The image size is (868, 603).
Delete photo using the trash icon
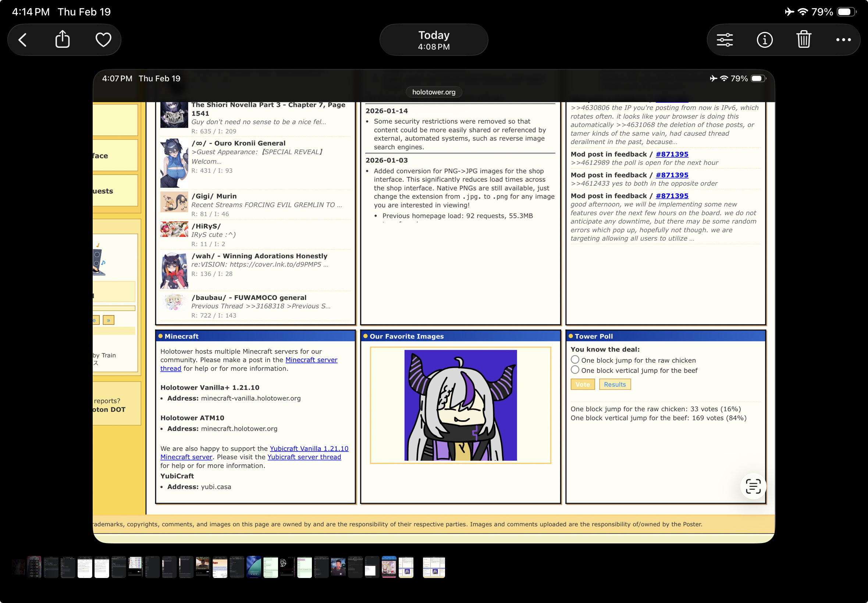click(803, 40)
